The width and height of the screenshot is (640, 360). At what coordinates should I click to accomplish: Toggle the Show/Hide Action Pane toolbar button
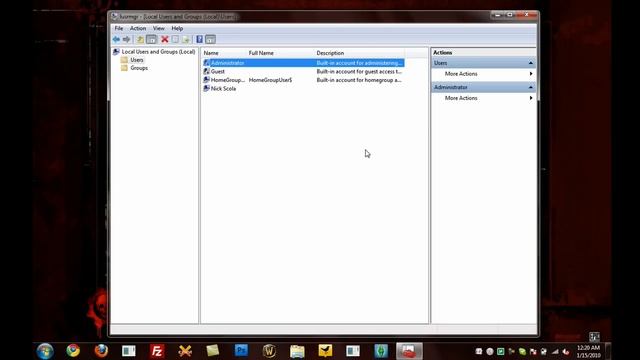(211, 40)
